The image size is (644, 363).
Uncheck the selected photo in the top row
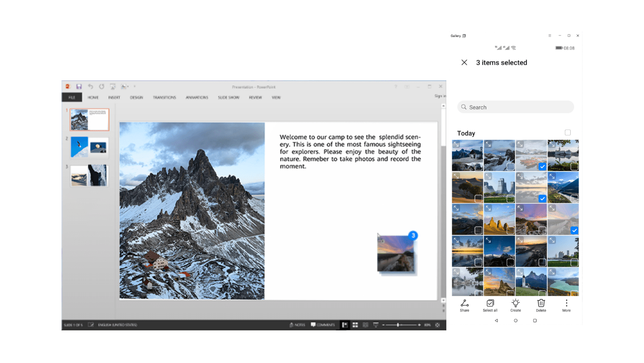(x=542, y=166)
